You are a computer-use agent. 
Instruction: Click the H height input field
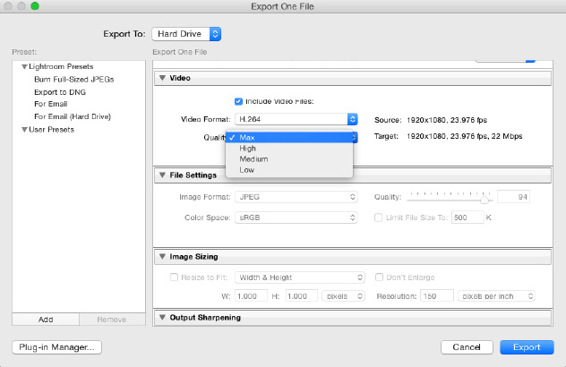click(301, 296)
